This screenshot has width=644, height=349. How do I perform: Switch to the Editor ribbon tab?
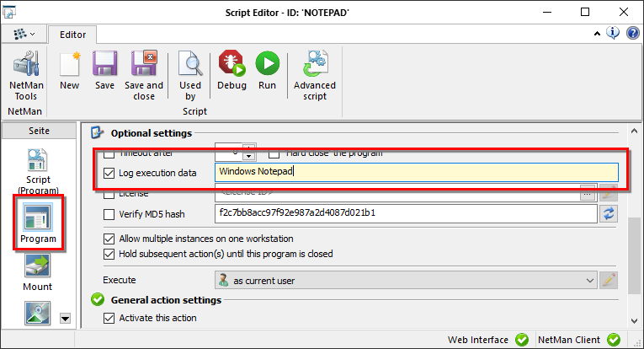[72, 35]
